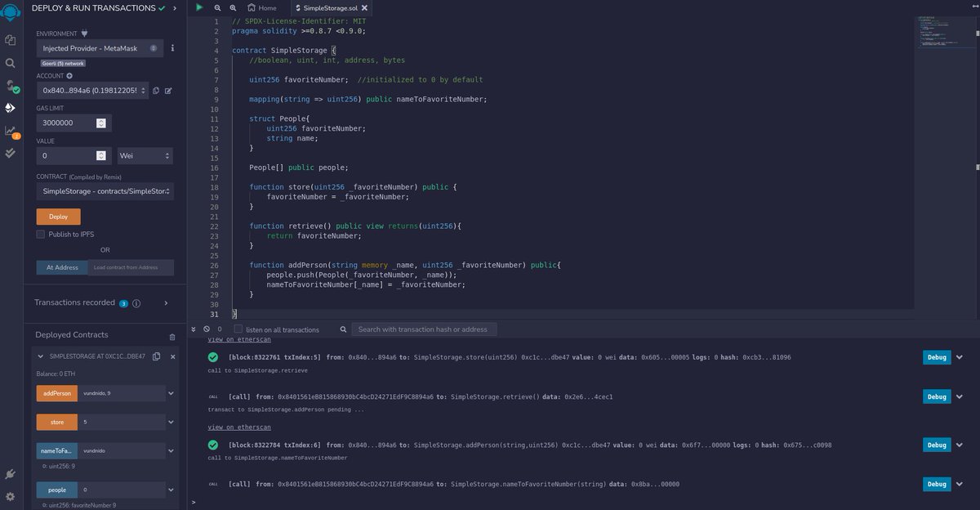
Task: Open Deploy & Run Ethereum sidebar icon
Action: click(11, 107)
